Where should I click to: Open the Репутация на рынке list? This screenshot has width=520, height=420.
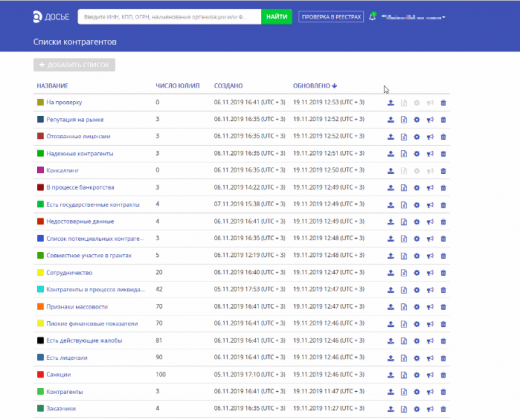pyautogui.click(x=75, y=119)
